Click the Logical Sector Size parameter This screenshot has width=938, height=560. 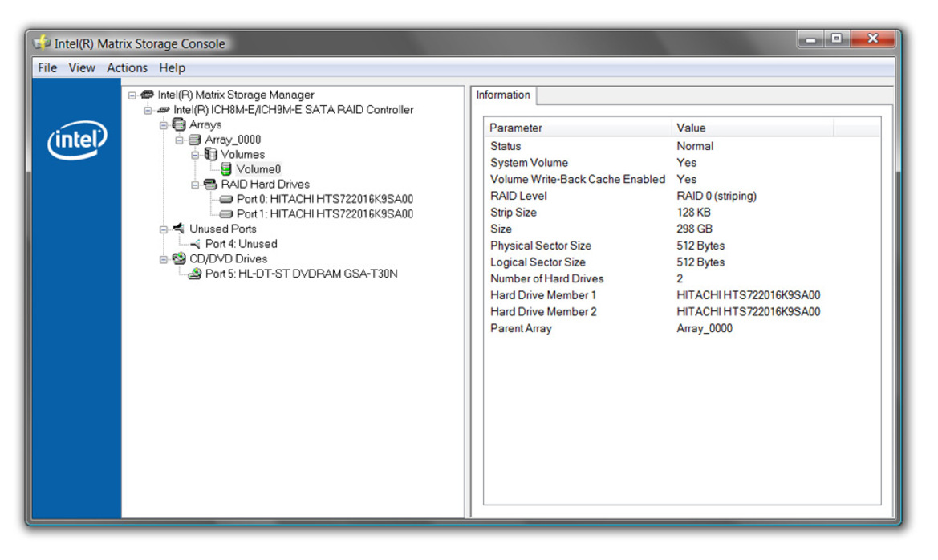pos(538,262)
